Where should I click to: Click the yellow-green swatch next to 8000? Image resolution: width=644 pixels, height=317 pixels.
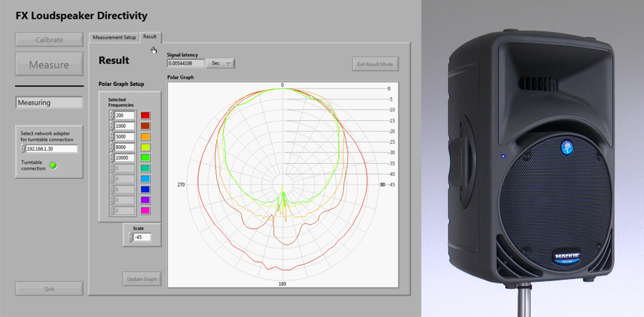click(145, 147)
